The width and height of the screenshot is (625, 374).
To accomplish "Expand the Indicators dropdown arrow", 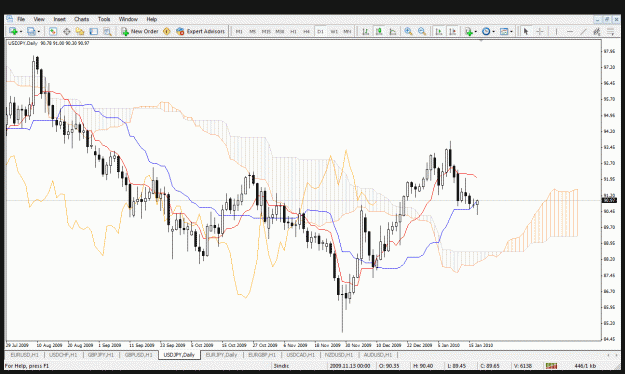I will (x=476, y=31).
